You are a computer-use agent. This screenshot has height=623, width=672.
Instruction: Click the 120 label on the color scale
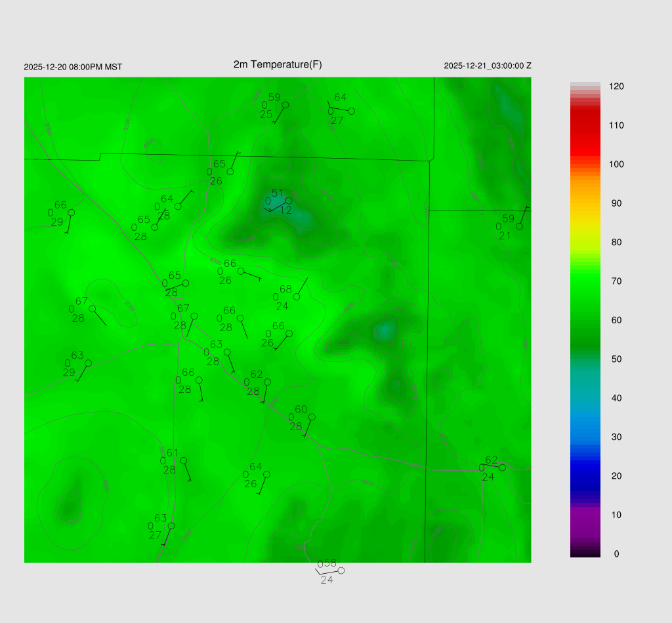click(x=616, y=87)
